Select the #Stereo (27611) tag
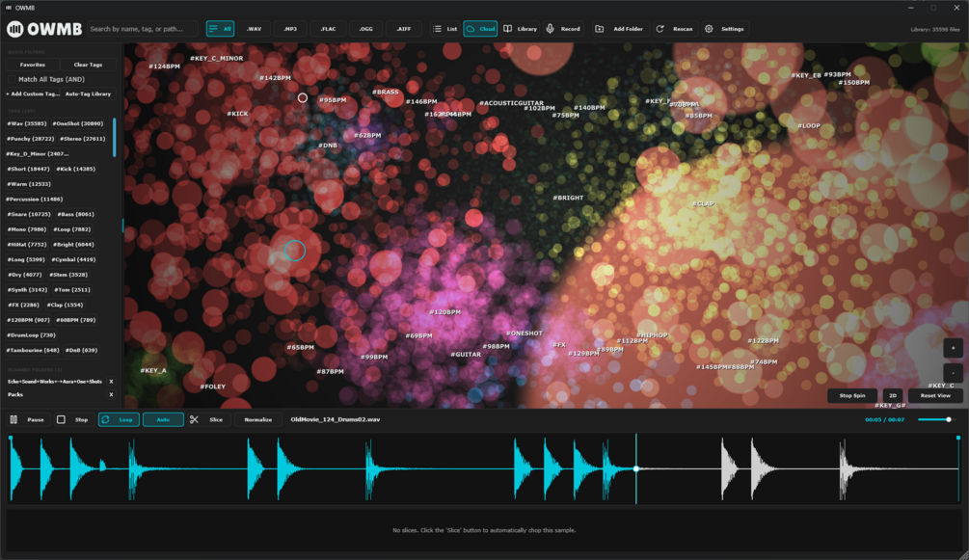 point(83,139)
